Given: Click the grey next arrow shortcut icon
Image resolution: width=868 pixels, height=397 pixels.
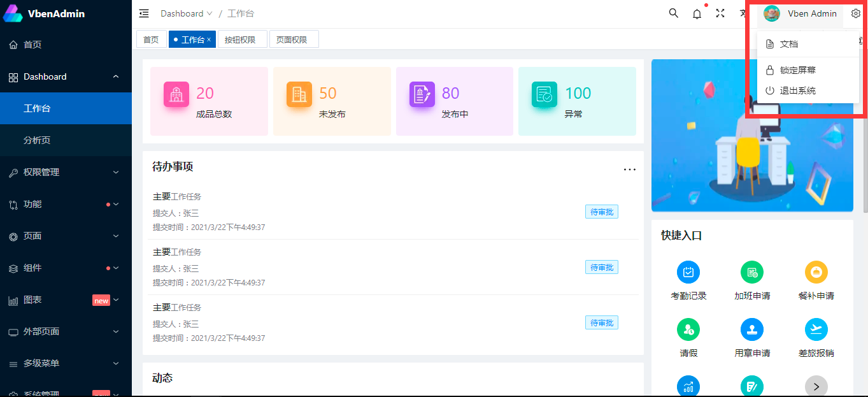Looking at the screenshot, I should (816, 386).
